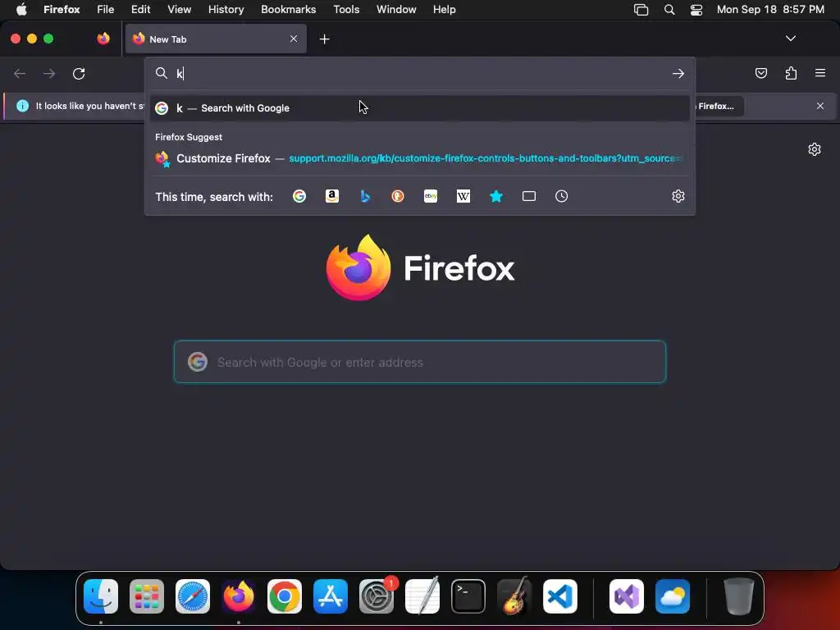840x630 pixels.
Task: Select 'k — Search with Google' suggestion
Action: [419, 108]
